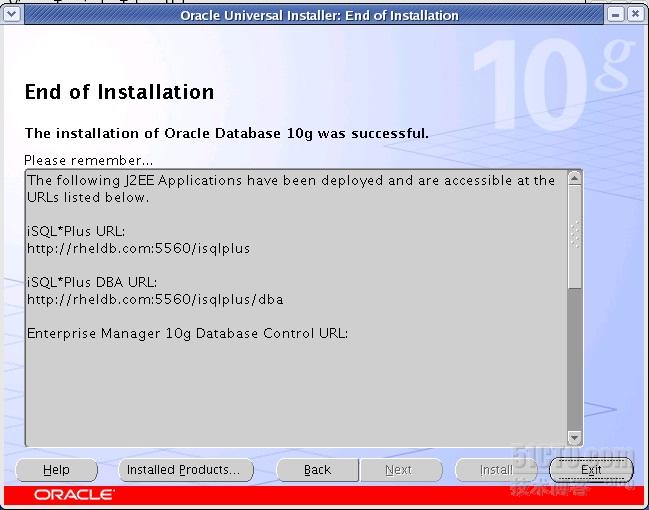Close the Oracle Universal Installer window

click(x=635, y=14)
